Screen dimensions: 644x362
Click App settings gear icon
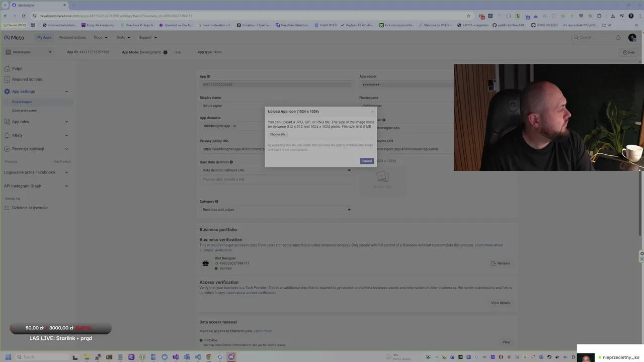(7, 91)
